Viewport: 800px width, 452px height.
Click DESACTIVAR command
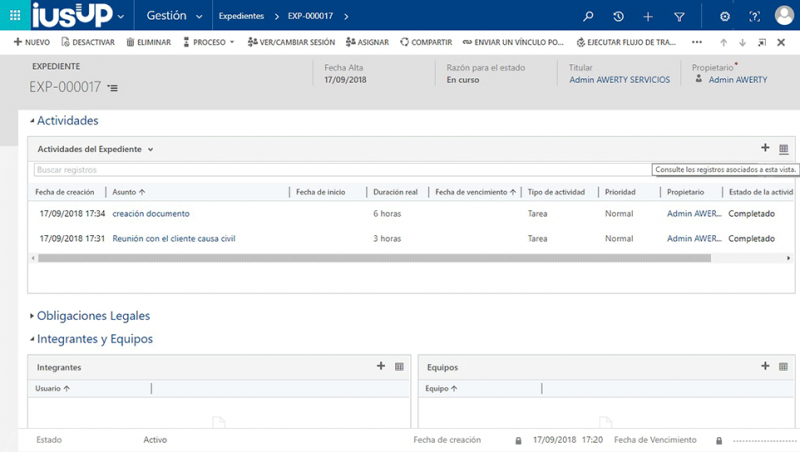88,42
